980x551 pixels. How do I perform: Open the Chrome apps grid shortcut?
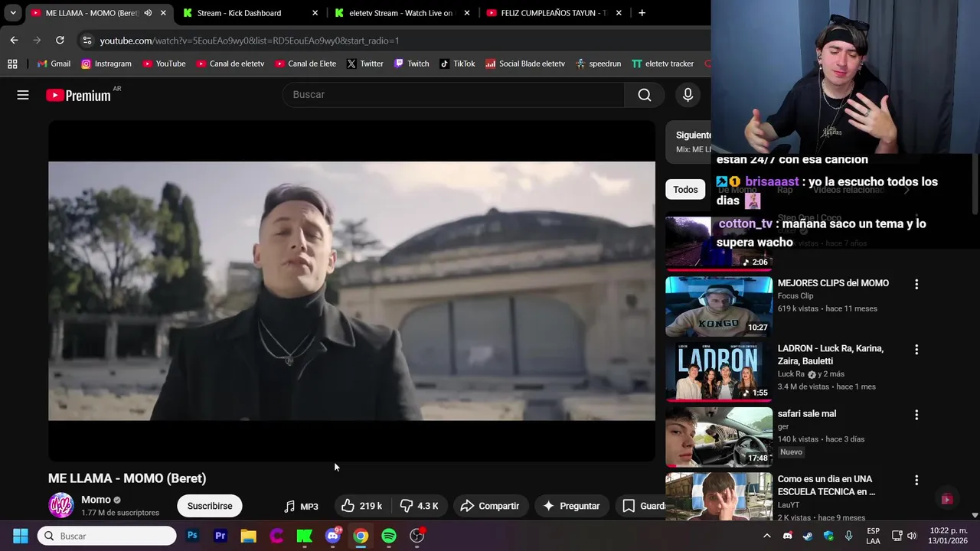click(12, 64)
